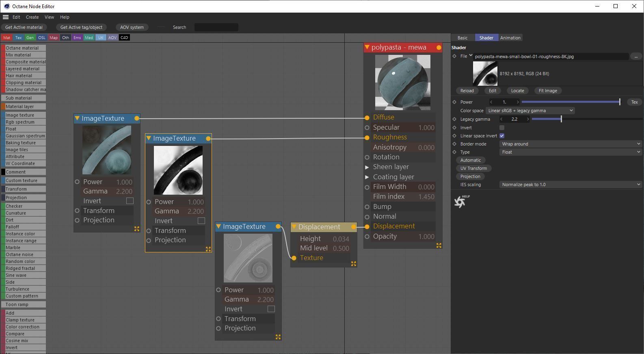This screenshot has height=354, width=644.
Task: Click the resize icon on the Displacement node
Action: [354, 264]
